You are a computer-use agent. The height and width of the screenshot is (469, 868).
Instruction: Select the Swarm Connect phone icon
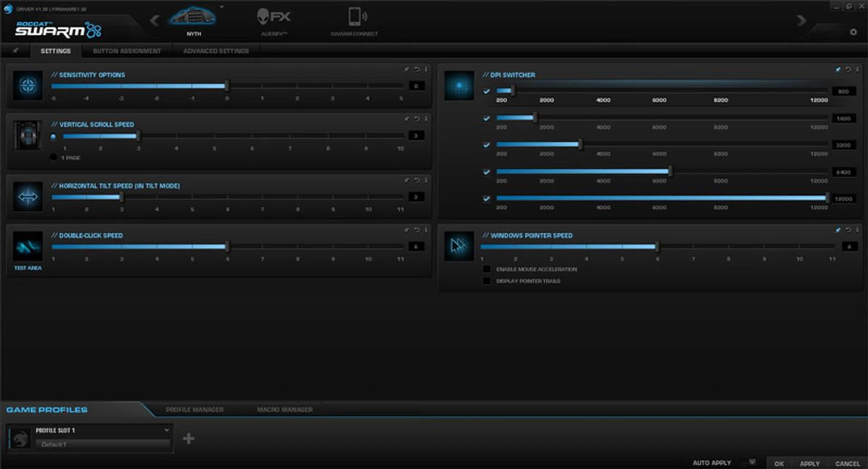tap(354, 18)
